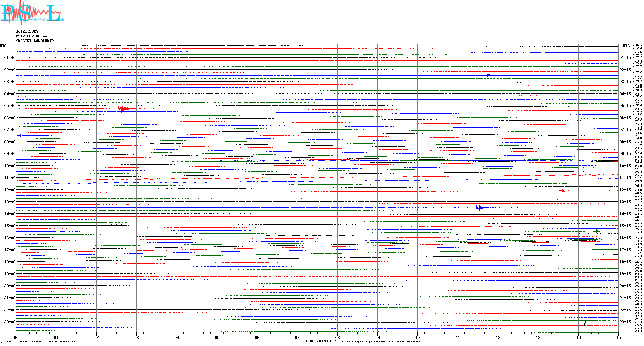Click the UTC label at top right
The width and height of the screenshot is (644, 346).
[x=626, y=46]
